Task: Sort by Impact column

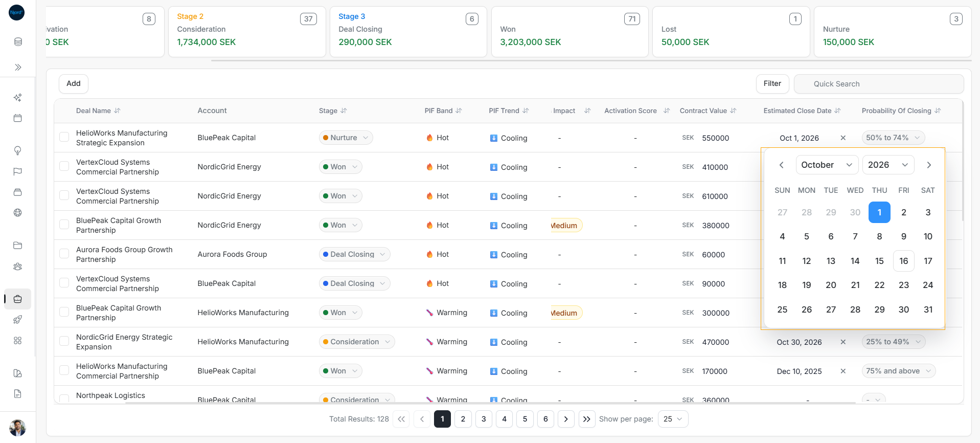Action: click(x=587, y=110)
